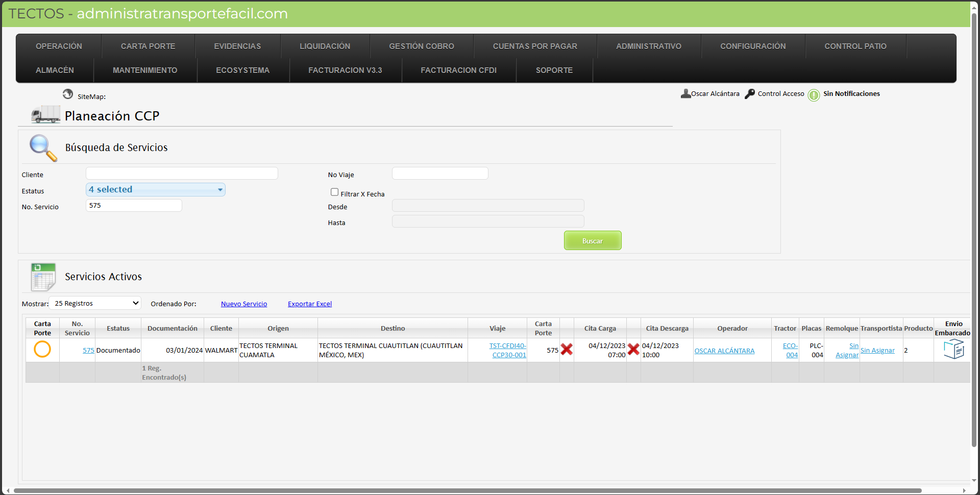Click the Oscar Alcántara user icon
The image size is (980, 495).
[x=685, y=94]
